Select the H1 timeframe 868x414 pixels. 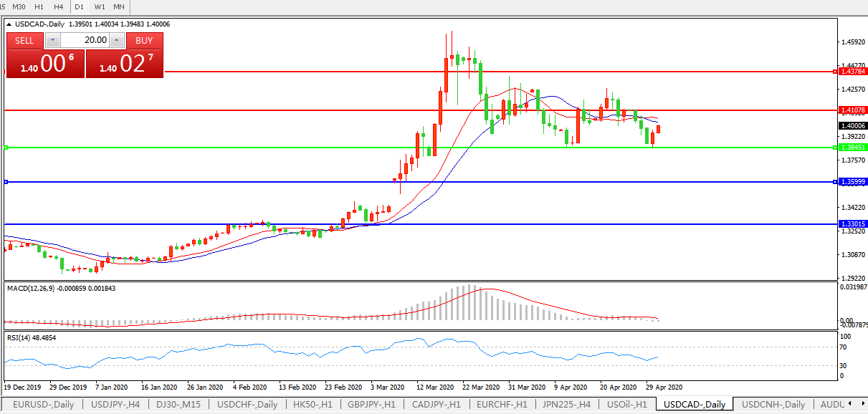(x=39, y=6)
